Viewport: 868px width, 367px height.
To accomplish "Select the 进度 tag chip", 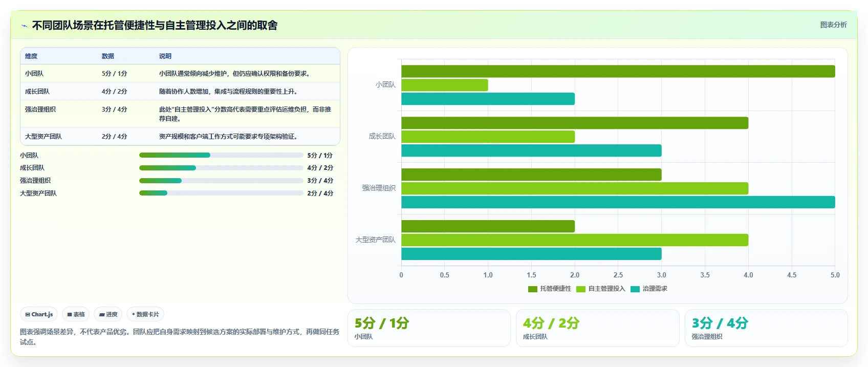I will [108, 314].
